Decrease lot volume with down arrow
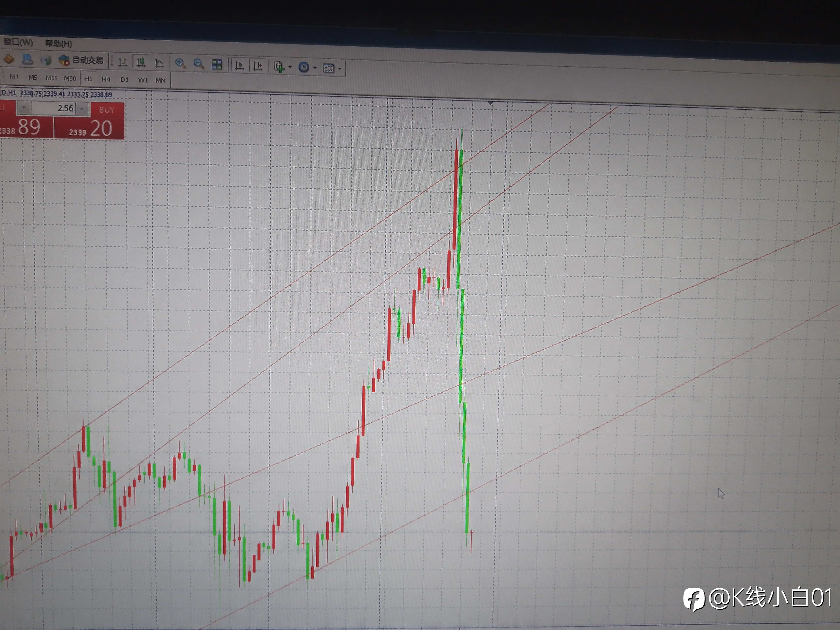Image resolution: width=840 pixels, height=630 pixels. point(24,108)
